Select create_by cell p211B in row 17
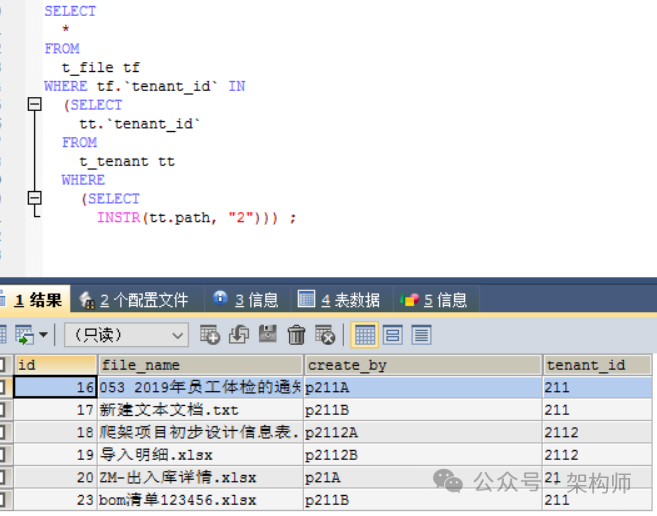 click(423, 410)
